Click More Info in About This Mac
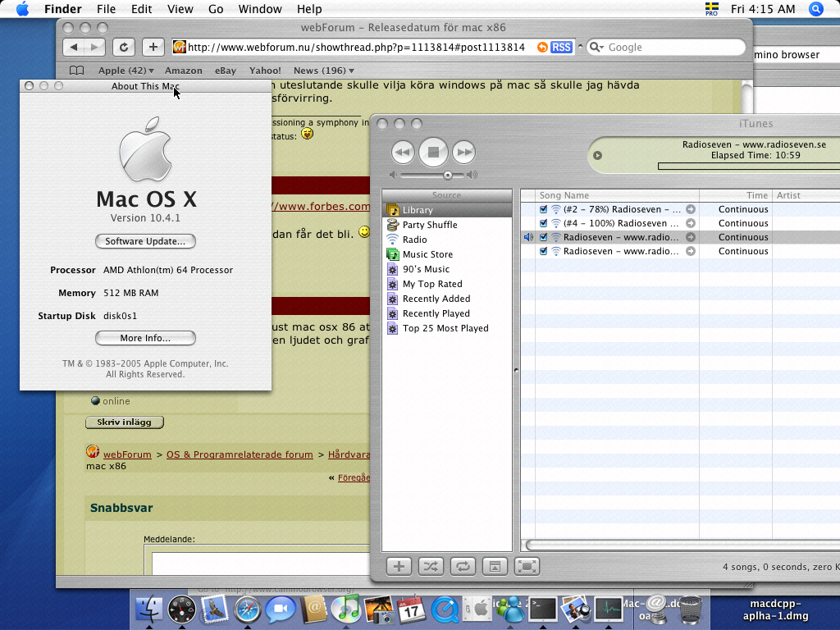Viewport: 840px width, 630px height. coord(145,338)
